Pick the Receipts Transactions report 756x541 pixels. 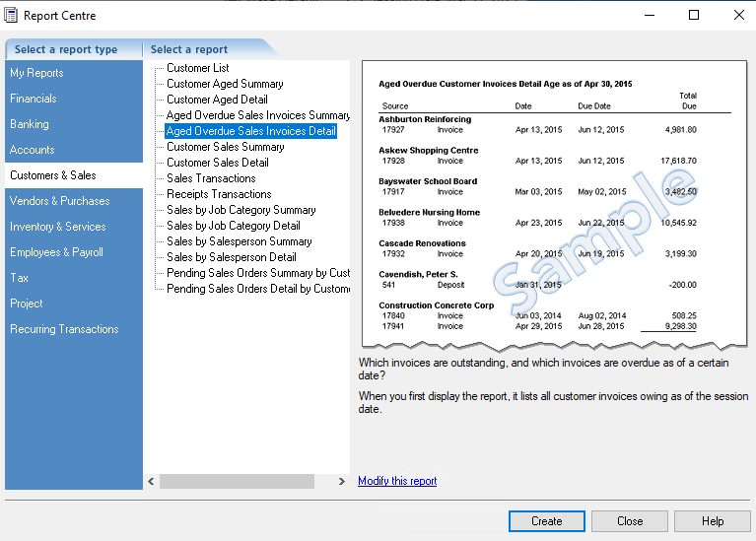(219, 194)
